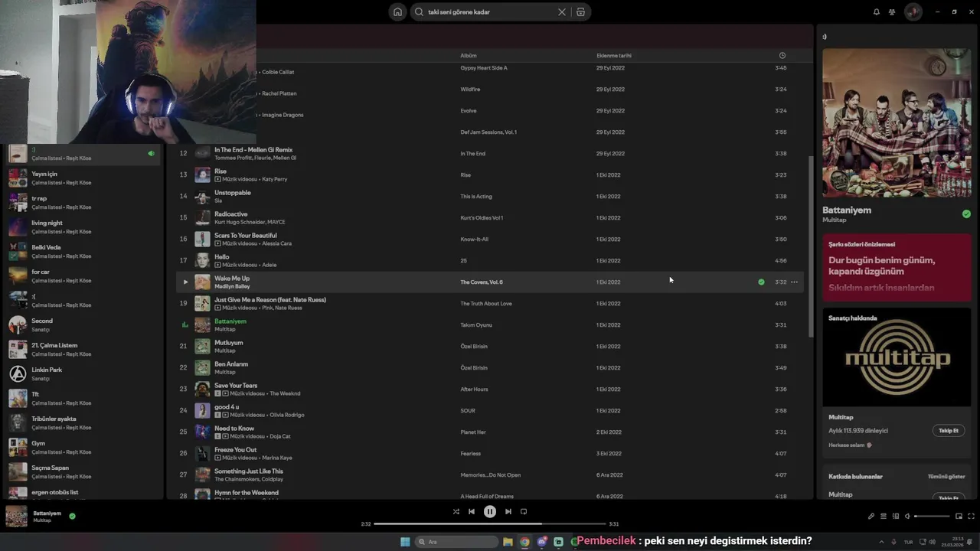Open connect to a device icon
The width and height of the screenshot is (980, 551).
click(x=895, y=516)
